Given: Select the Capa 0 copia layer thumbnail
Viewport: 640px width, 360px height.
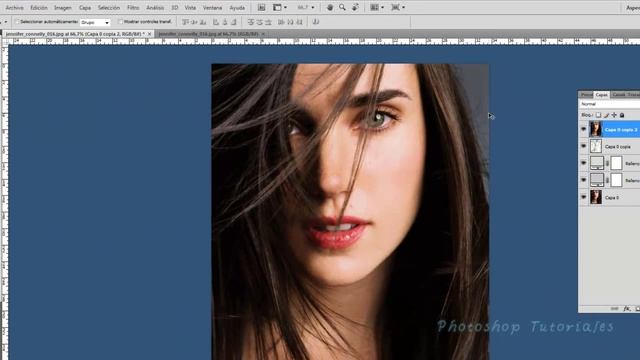Looking at the screenshot, I should [x=596, y=146].
